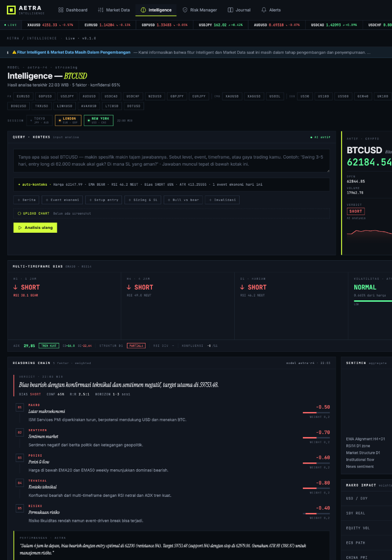The width and height of the screenshot is (392, 560).
Task: Add the Setup entry quick prompt
Action: coord(103,200)
